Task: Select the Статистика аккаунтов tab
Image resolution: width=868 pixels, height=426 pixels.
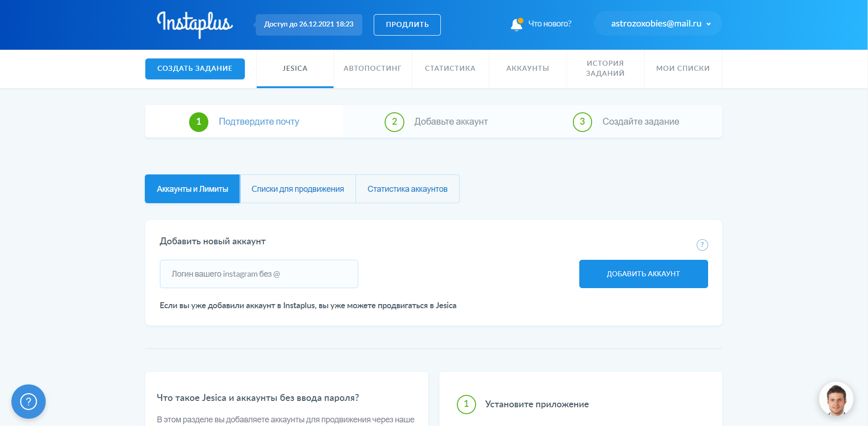Action: click(x=408, y=189)
